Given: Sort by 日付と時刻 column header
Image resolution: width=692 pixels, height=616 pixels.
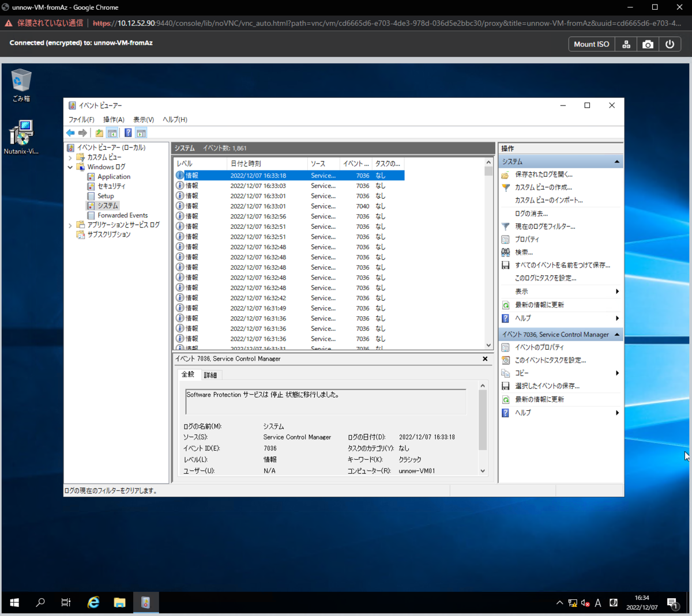Looking at the screenshot, I should [x=268, y=164].
